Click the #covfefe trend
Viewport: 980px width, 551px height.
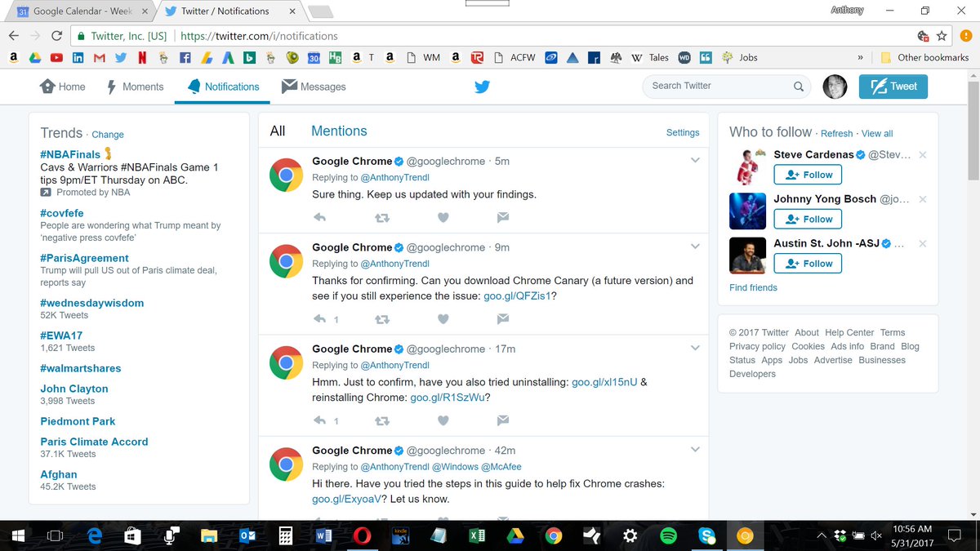(62, 212)
